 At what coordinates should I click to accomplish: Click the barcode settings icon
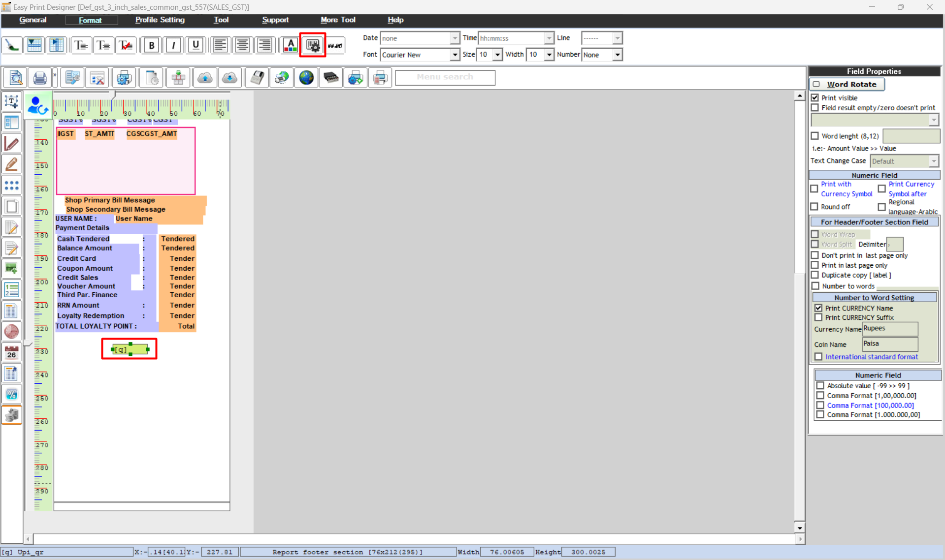(x=313, y=45)
